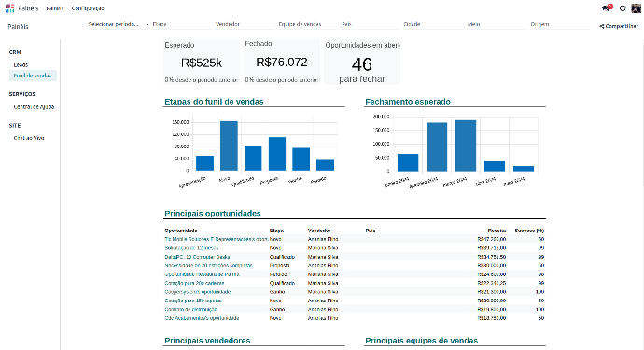Open the Equipe de vendas filter

click(x=307, y=24)
